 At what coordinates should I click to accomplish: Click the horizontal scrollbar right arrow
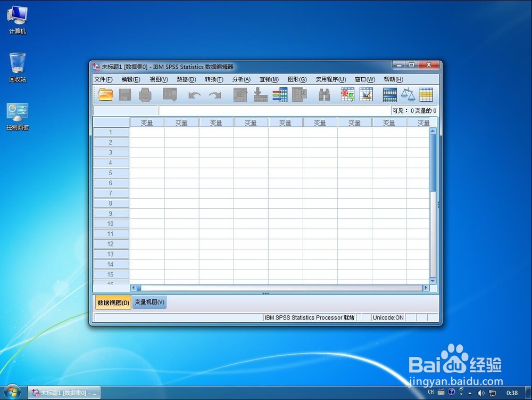426,288
